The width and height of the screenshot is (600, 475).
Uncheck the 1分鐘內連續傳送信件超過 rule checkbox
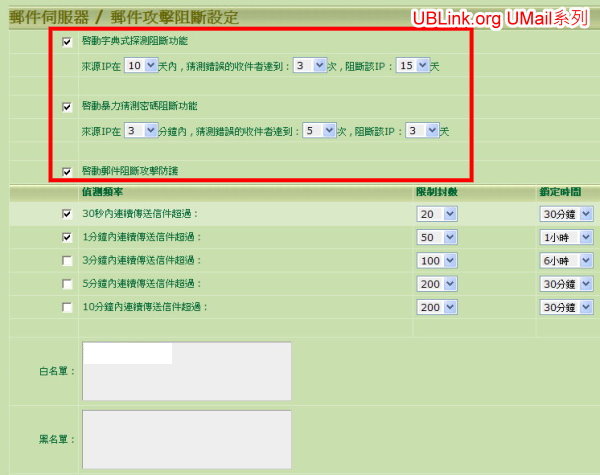[x=67, y=237]
